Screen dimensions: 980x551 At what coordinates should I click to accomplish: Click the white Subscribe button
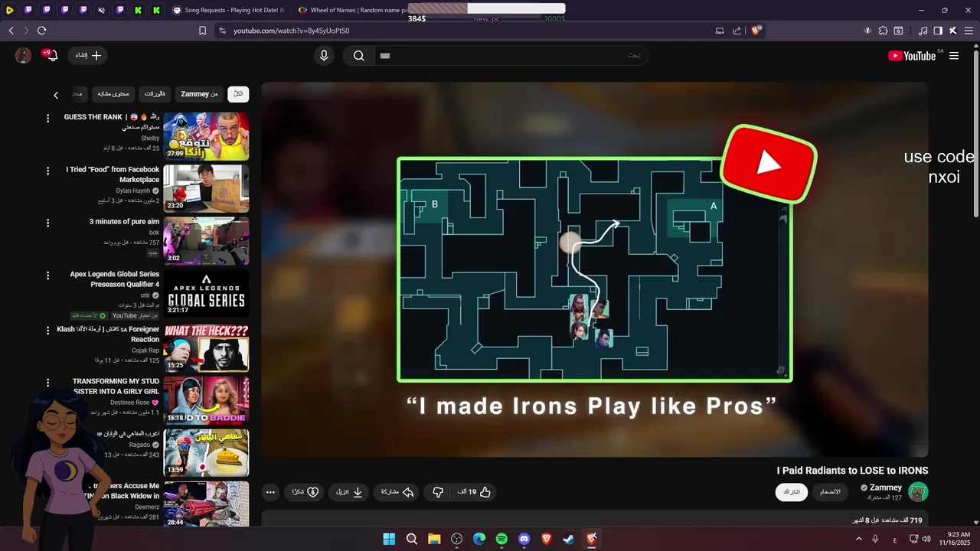coord(792,492)
